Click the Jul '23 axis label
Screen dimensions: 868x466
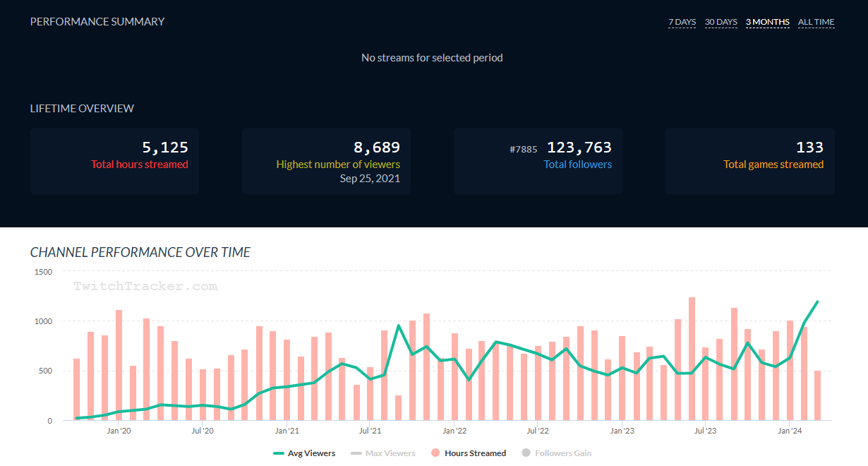coord(706,431)
